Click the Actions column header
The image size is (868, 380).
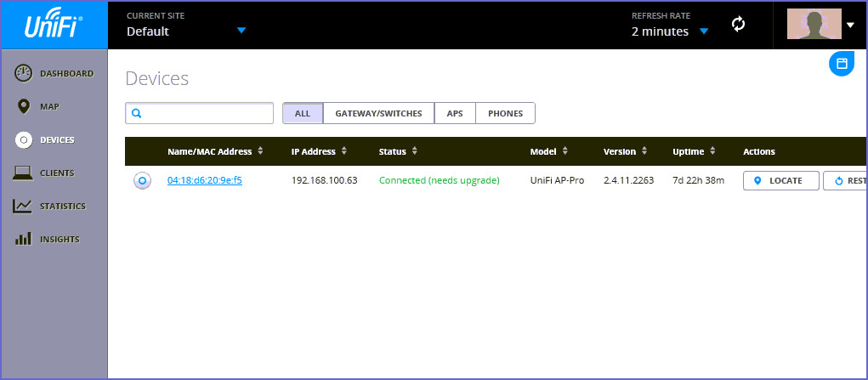pos(759,151)
